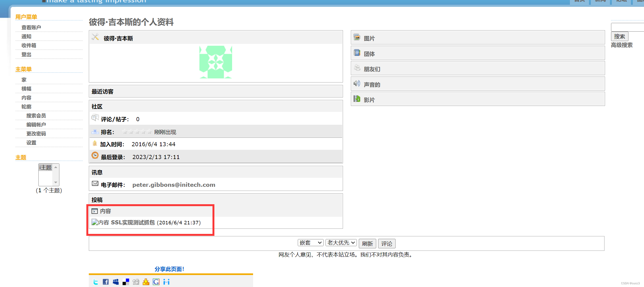The image size is (644, 287).
Task: Open the 朋友们 section header
Action: [478, 68]
